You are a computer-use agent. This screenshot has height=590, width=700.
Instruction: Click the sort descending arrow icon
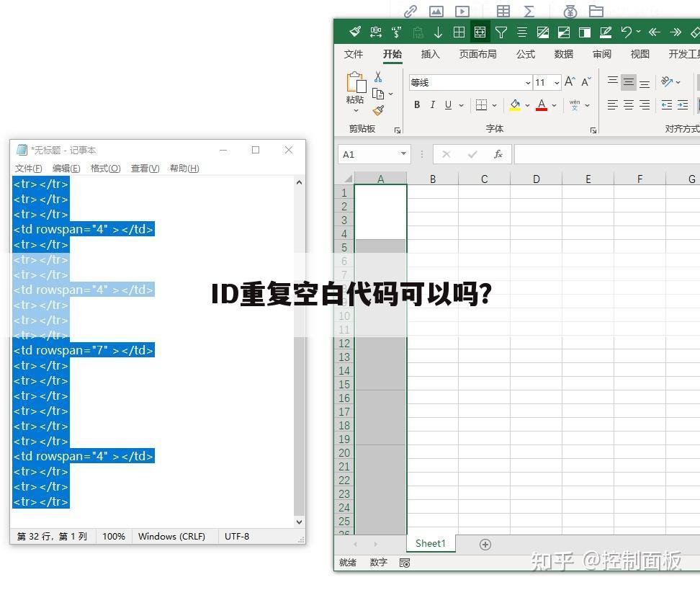coord(438,32)
